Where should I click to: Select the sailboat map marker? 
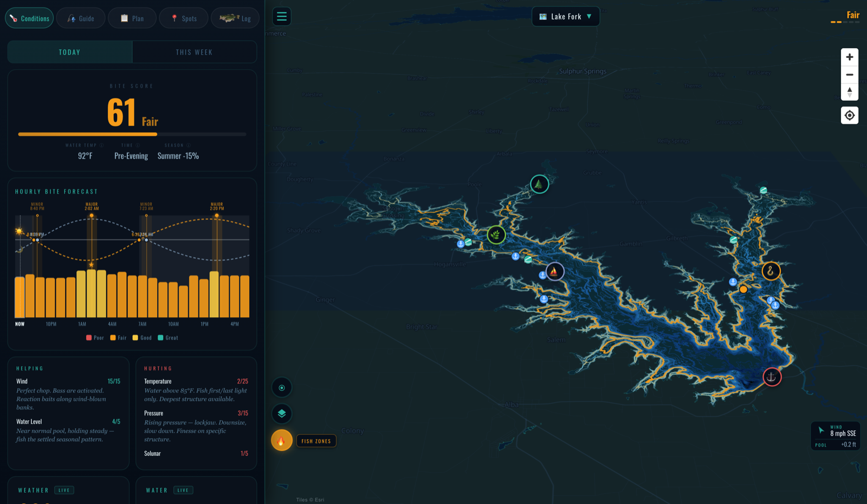[554, 272]
